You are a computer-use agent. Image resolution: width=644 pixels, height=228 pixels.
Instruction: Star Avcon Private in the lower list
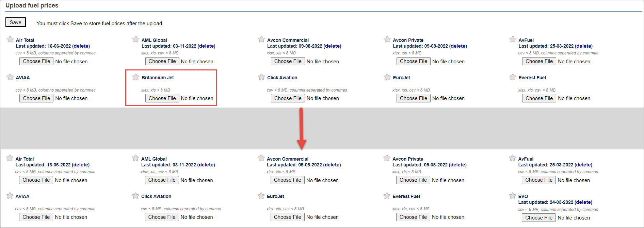[387, 158]
